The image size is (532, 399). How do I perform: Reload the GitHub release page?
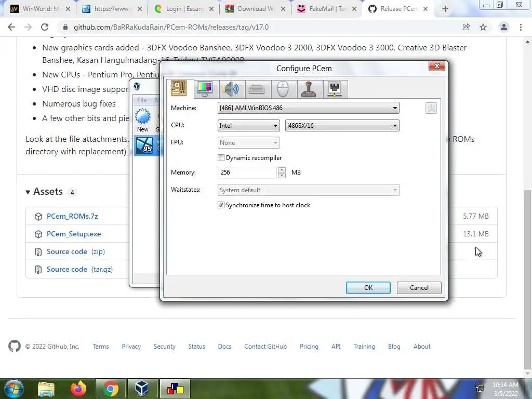pyautogui.click(x=45, y=27)
